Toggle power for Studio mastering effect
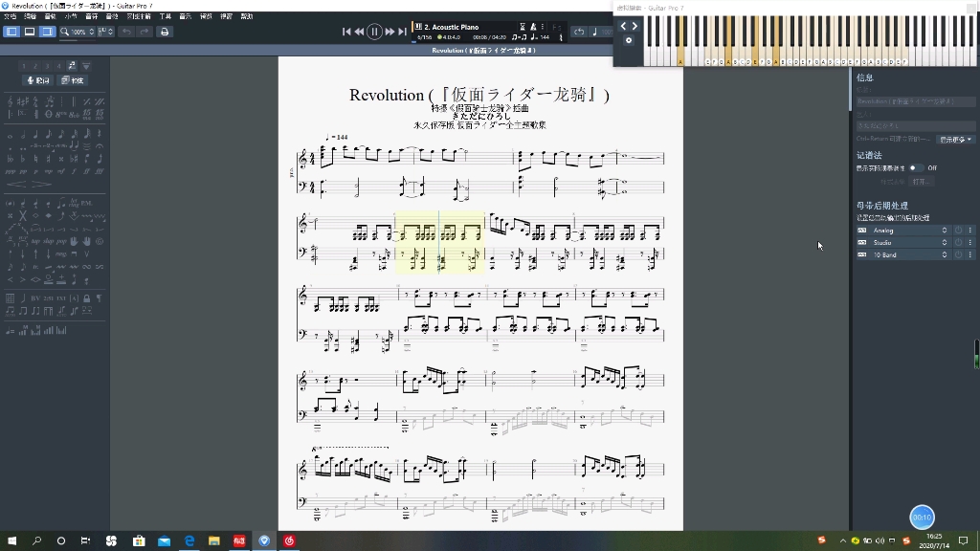Screen dimensions: 980x551 [958, 242]
